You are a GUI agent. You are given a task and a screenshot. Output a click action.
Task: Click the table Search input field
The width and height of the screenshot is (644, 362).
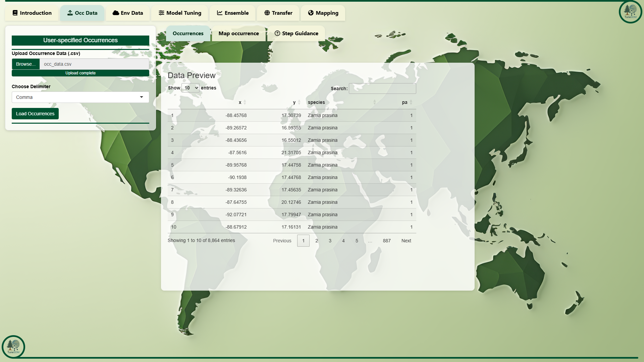coord(382,88)
